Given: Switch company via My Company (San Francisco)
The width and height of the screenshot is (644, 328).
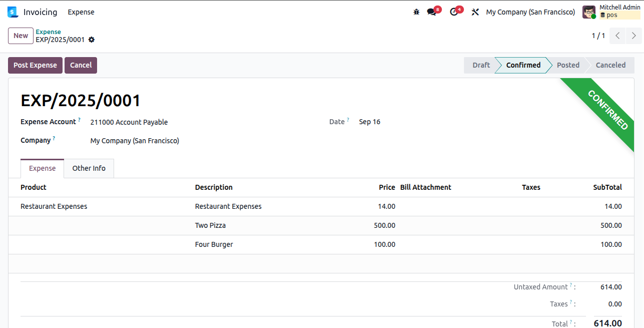Looking at the screenshot, I should (x=530, y=12).
